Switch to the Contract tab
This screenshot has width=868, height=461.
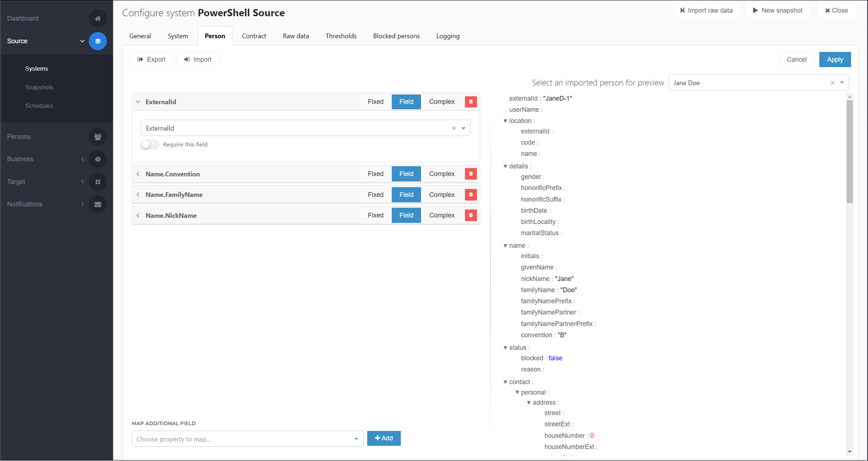(254, 36)
